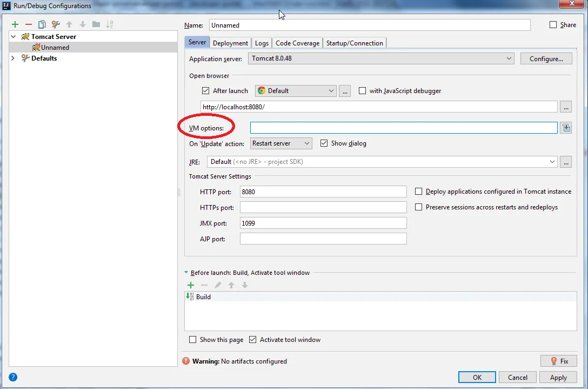This screenshot has height=389, width=588.
Task: Enable the Share checkbox
Action: (553, 25)
